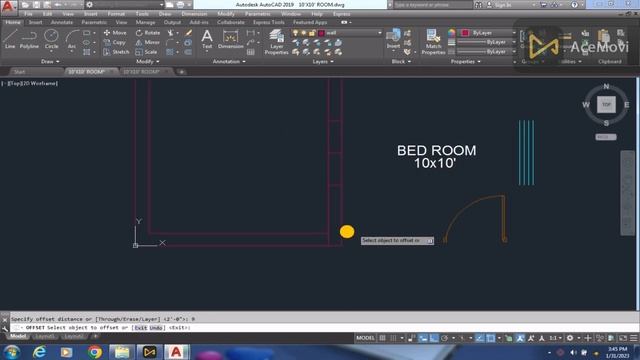Toggle snap mode in status bar
The width and height of the screenshot is (640, 360).
tap(393, 338)
